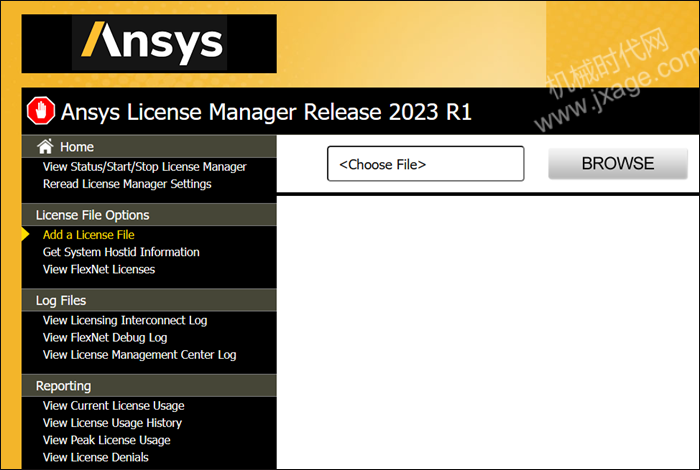Open View License Management Center Log

point(140,355)
